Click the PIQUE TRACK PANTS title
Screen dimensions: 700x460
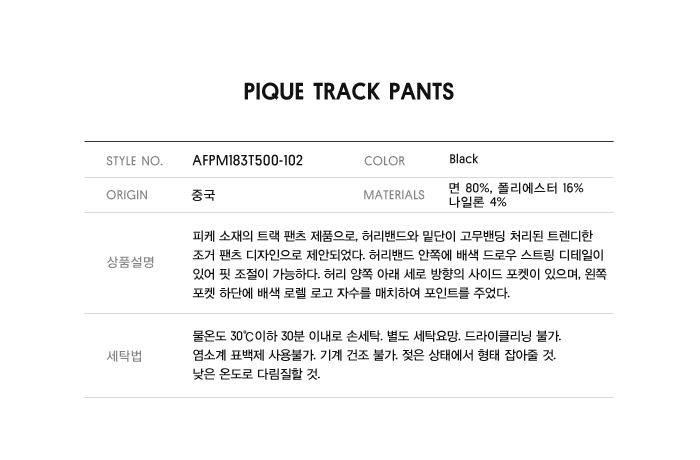pos(349,92)
